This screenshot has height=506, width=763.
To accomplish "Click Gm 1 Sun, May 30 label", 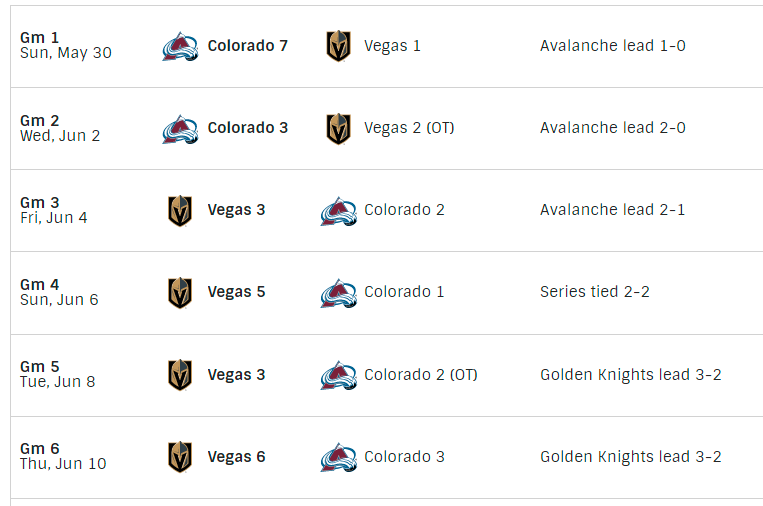I will pyautogui.click(x=66, y=45).
